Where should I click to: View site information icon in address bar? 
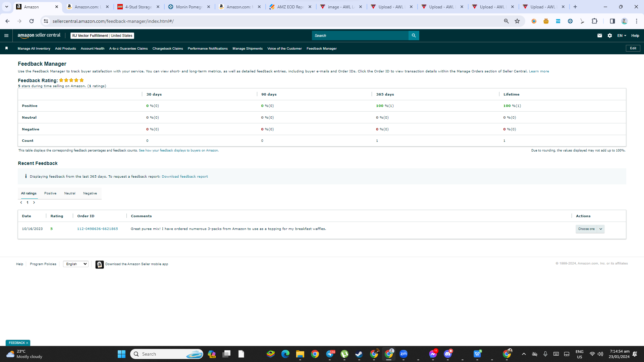46,21
